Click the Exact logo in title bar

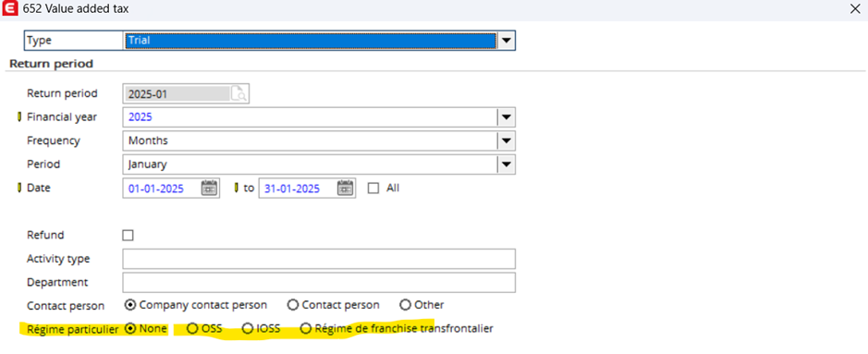(9, 9)
